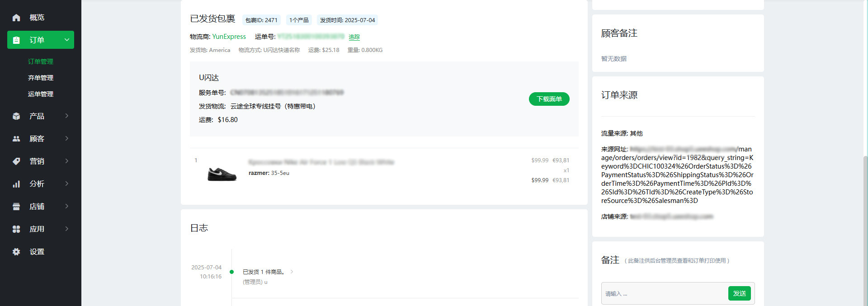Click the home icon beside 概览
This screenshot has width=868, height=306.
coord(16,18)
